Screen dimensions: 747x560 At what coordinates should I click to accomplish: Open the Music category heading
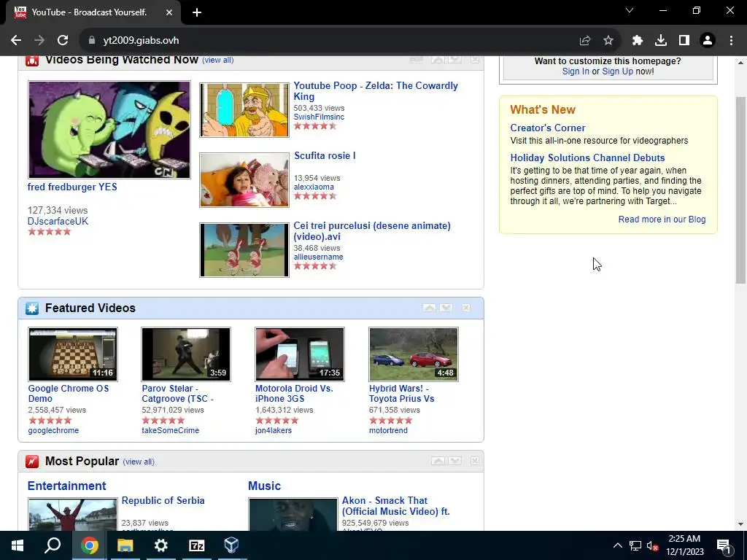tap(264, 486)
